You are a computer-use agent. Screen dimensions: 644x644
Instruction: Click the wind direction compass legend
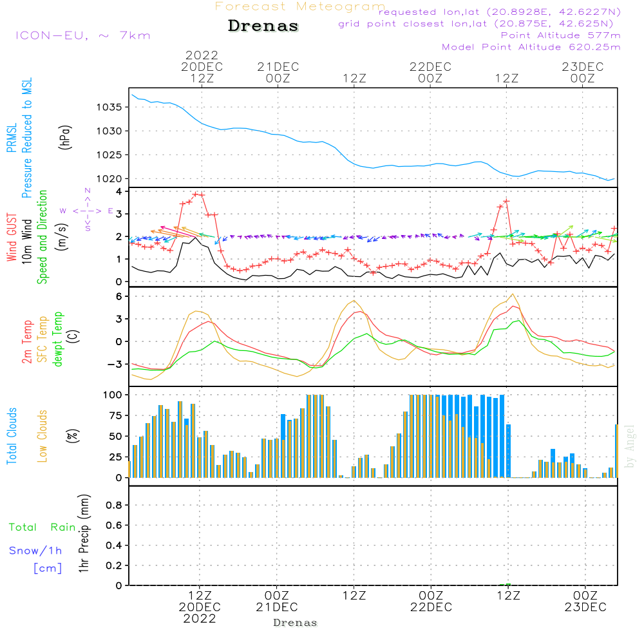pos(87,211)
